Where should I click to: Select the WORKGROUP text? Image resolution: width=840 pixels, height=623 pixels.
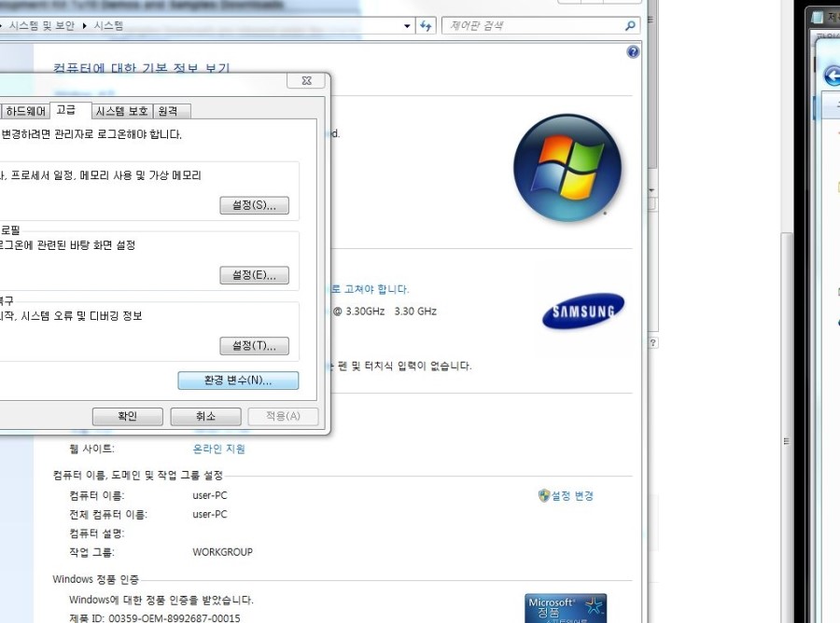pyautogui.click(x=222, y=552)
